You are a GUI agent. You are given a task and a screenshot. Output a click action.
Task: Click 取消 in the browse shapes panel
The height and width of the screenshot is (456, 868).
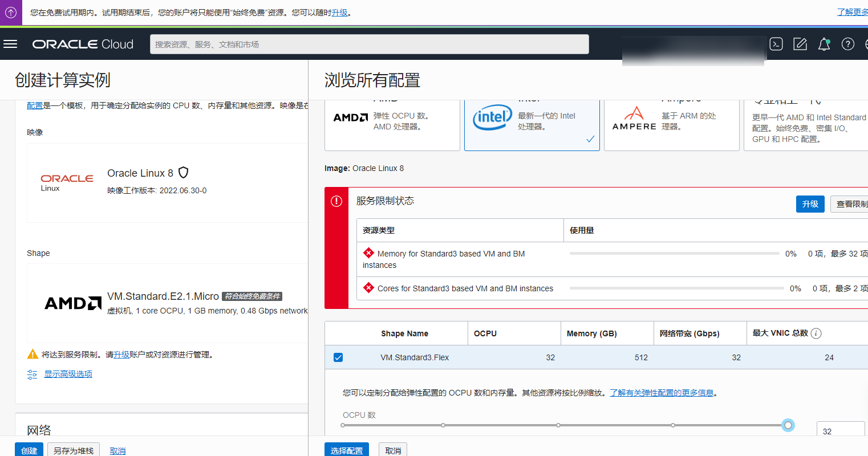click(x=393, y=450)
